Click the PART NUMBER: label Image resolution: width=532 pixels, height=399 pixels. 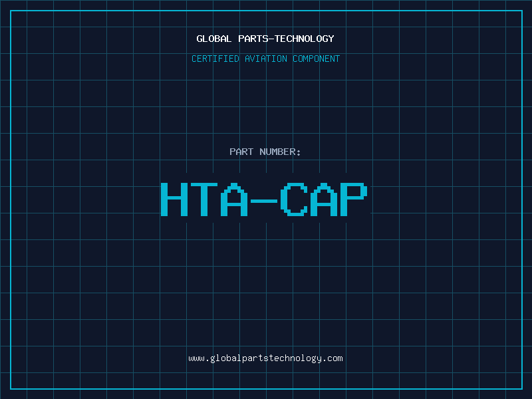point(265,152)
